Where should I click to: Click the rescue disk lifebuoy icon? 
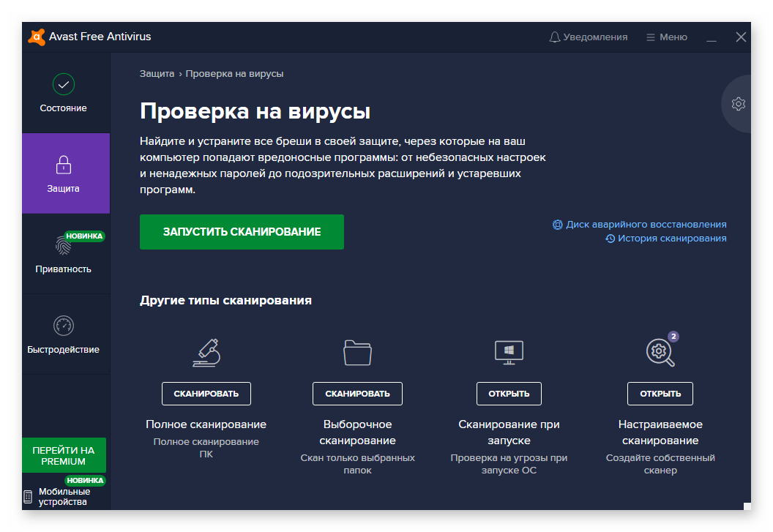tap(558, 225)
